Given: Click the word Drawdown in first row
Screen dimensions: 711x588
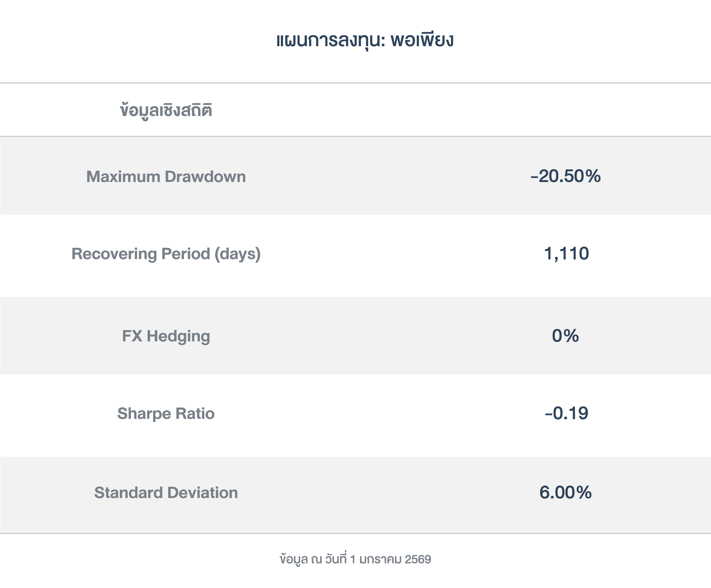Looking at the screenshot, I should [x=205, y=176].
